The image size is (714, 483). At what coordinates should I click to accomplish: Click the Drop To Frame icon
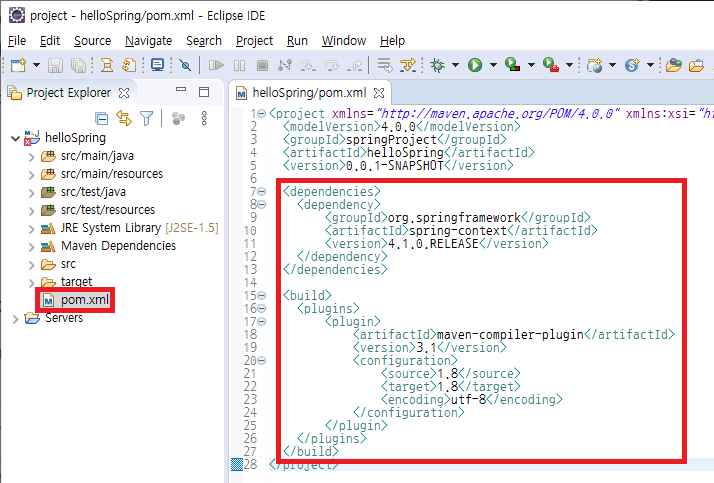coord(385,65)
